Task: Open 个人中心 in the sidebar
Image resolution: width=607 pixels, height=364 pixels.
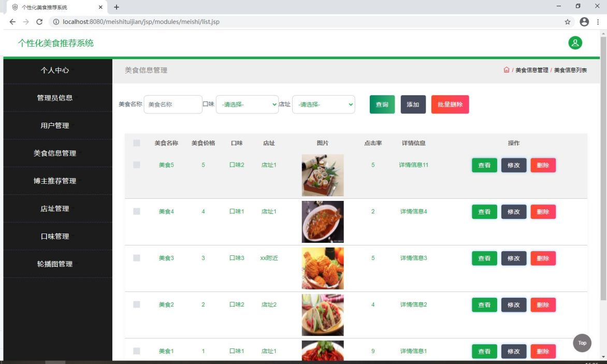Action: click(x=55, y=70)
